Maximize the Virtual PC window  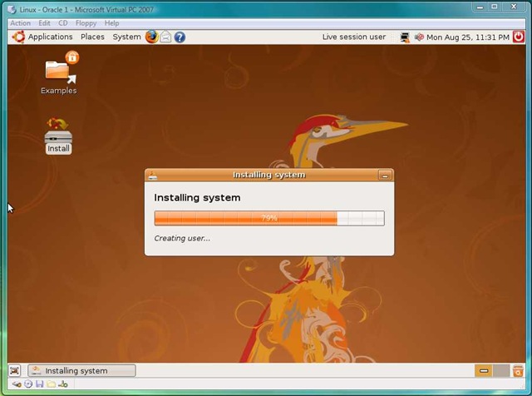click(495, 7)
